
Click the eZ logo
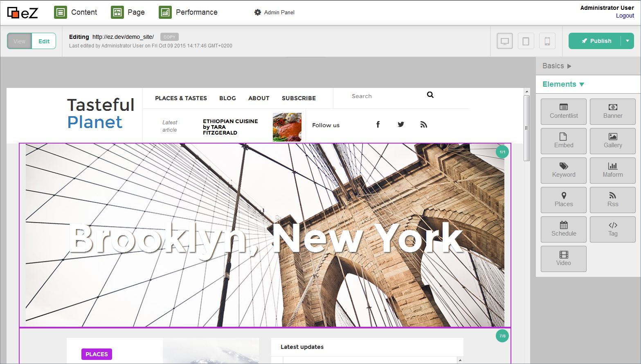22,13
